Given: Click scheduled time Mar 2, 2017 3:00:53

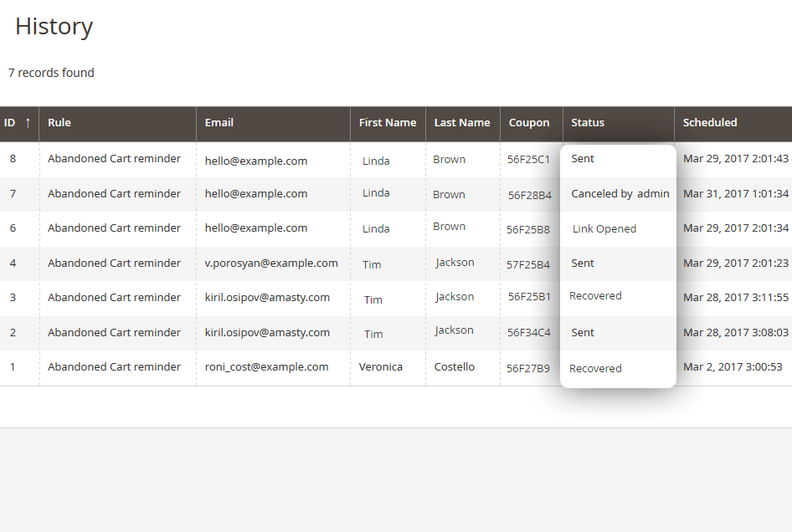Looking at the screenshot, I should [x=733, y=367].
